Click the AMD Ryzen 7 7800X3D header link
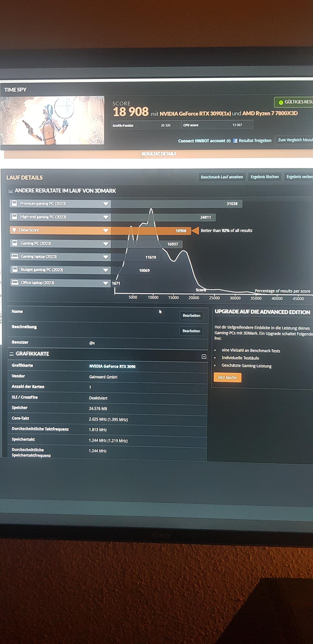Image resolution: width=313 pixels, height=644 pixels. tap(270, 113)
